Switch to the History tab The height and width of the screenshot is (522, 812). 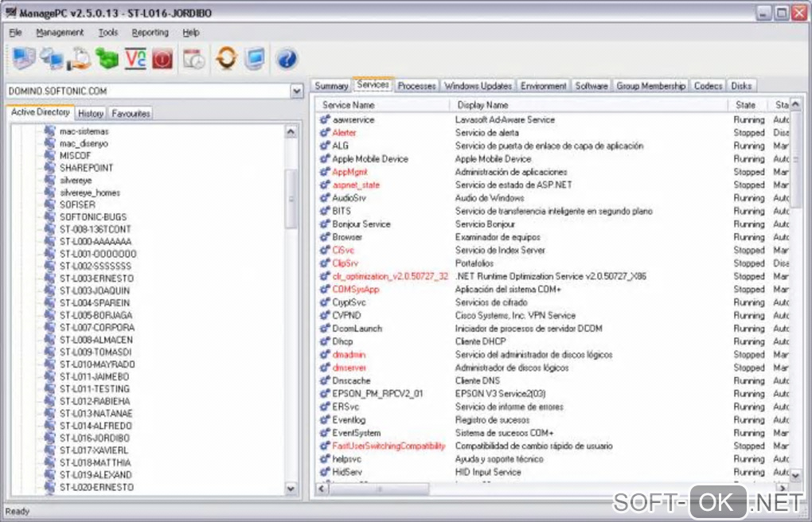point(91,114)
